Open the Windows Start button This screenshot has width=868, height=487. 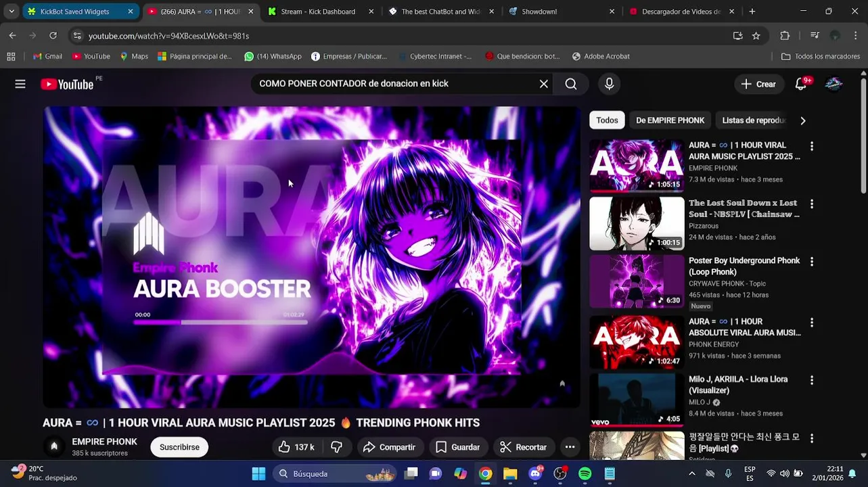pyautogui.click(x=258, y=473)
